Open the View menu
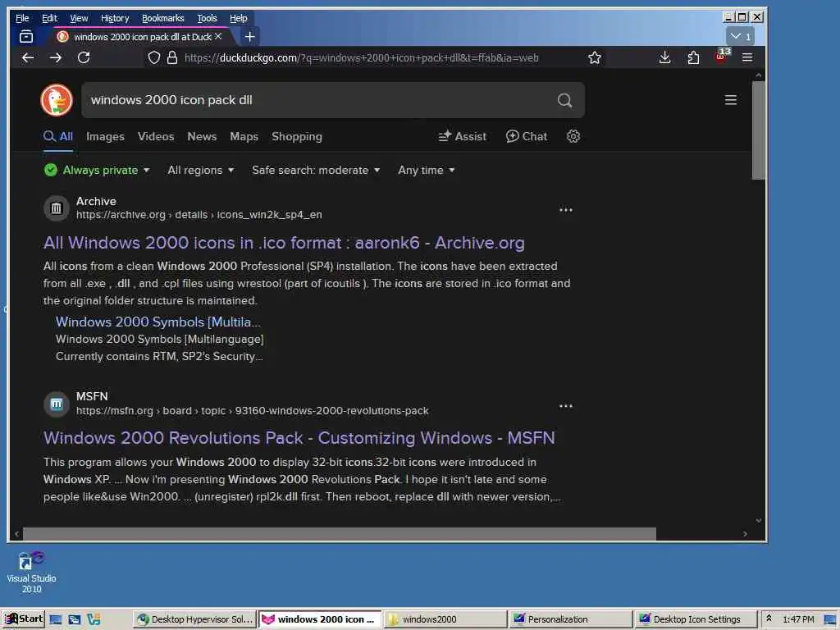Screen dimensions: 840x630 coord(79,18)
